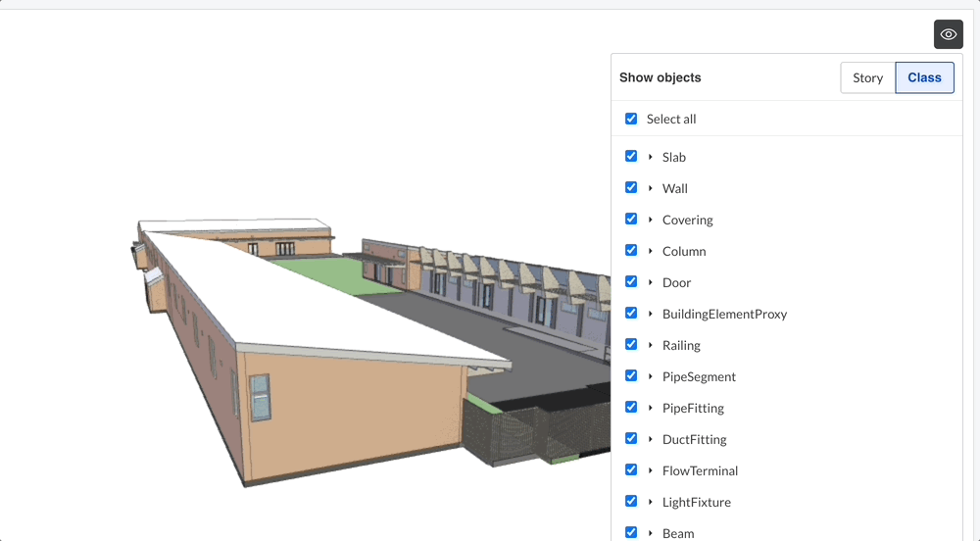The width and height of the screenshot is (980, 541).
Task: Uncheck the Column checkbox
Action: pyautogui.click(x=631, y=250)
